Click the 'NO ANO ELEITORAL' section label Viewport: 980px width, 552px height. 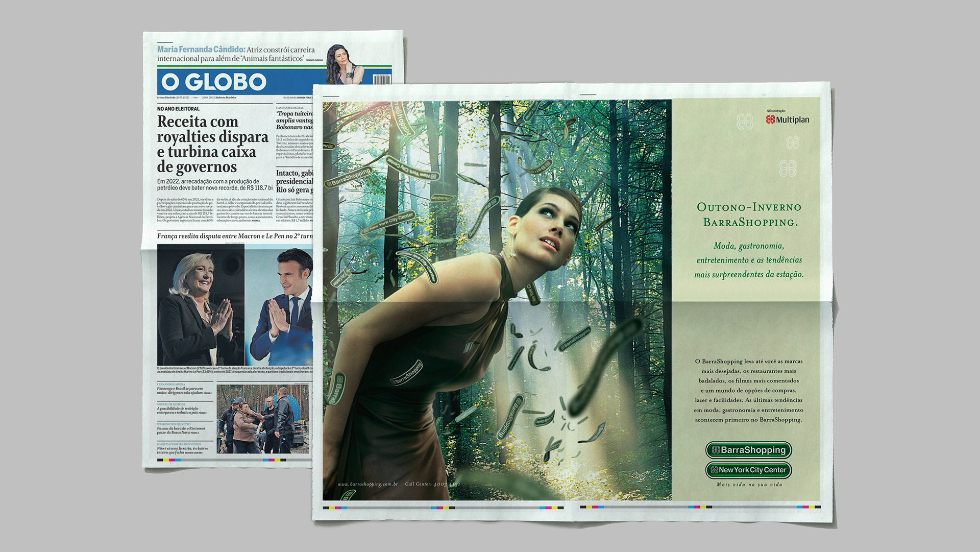tap(178, 109)
